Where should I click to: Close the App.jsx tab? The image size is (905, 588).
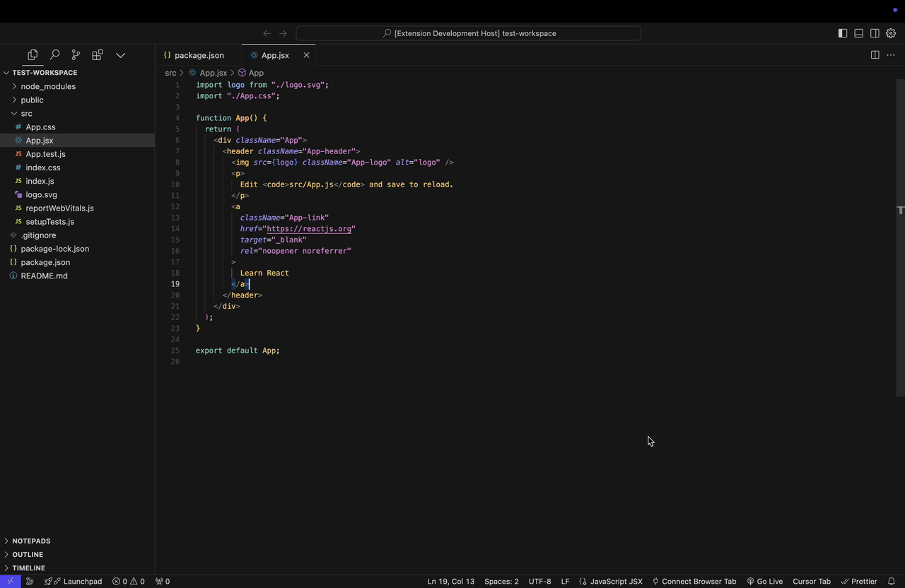point(306,55)
